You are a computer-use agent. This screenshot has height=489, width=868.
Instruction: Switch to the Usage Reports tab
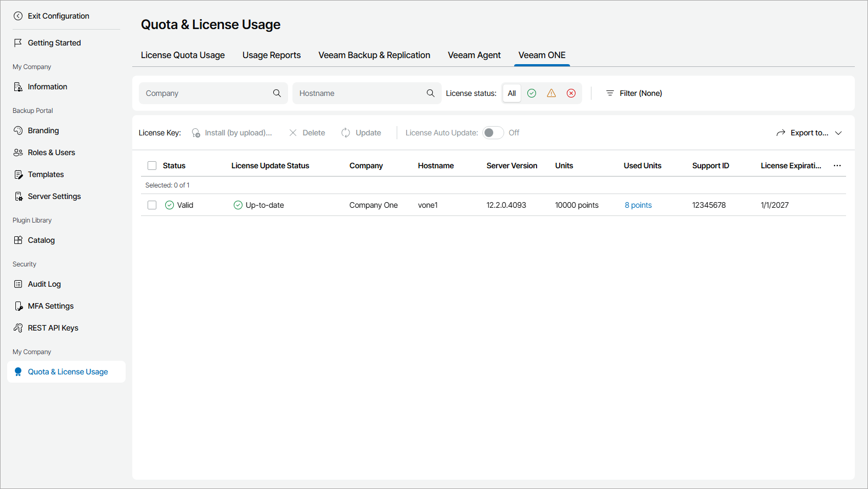point(272,55)
